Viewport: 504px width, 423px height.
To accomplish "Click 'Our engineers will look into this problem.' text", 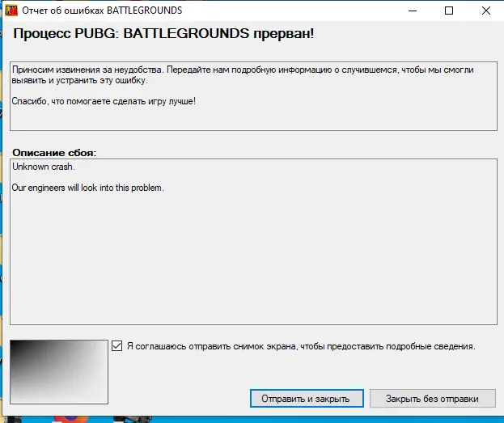I will coord(87,188).
